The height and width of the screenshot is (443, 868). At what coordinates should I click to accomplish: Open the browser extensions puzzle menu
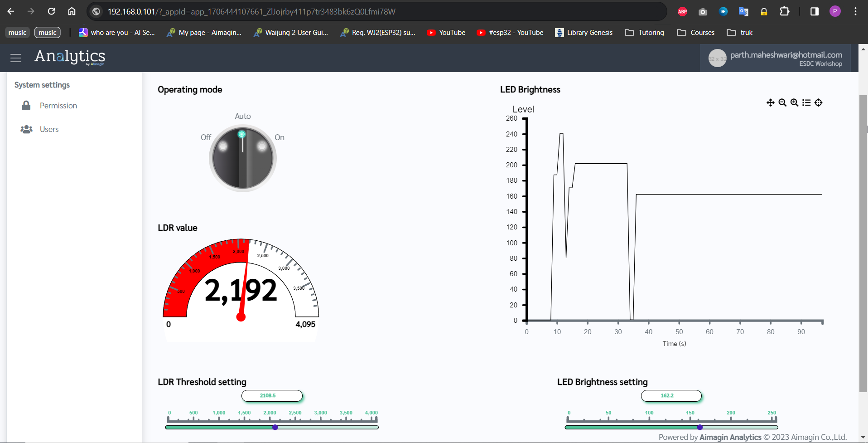(785, 11)
